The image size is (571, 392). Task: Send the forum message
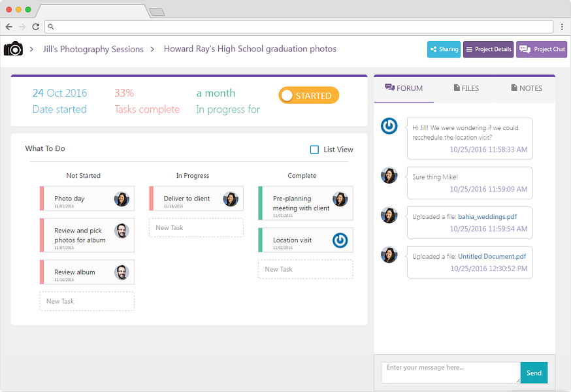534,372
